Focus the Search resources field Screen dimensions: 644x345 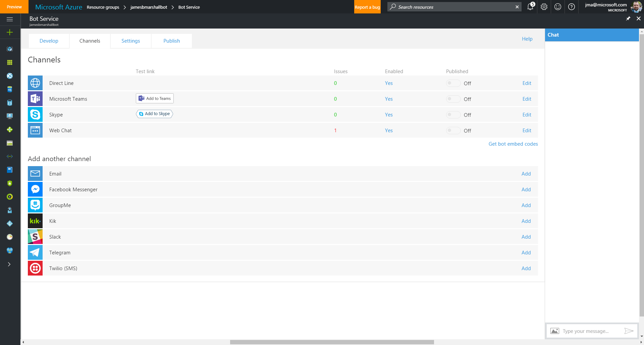click(454, 7)
